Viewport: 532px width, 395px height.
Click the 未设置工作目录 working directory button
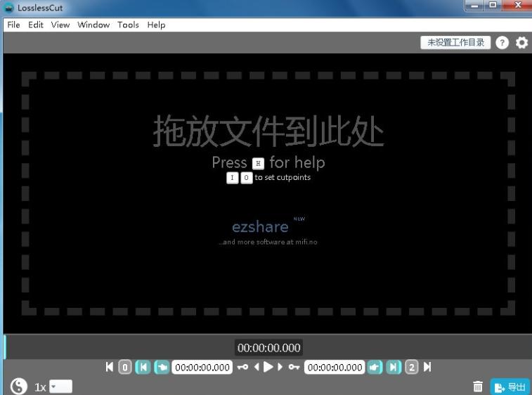pos(455,42)
